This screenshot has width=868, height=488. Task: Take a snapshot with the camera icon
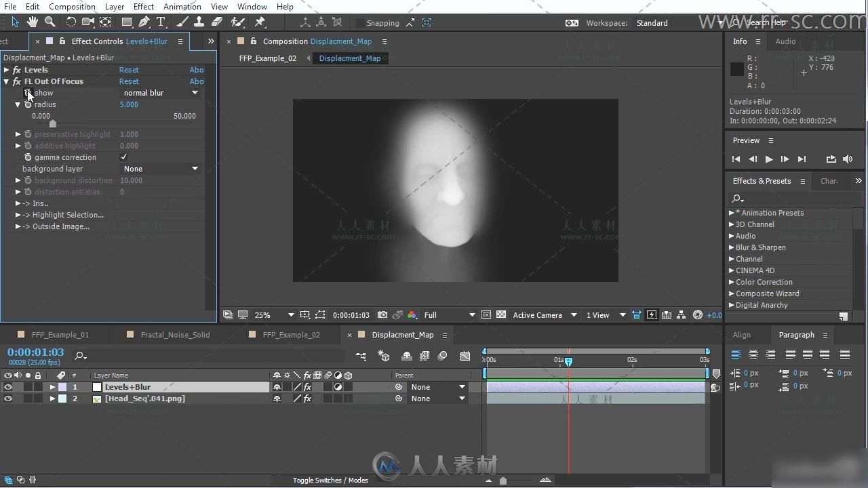tap(382, 315)
